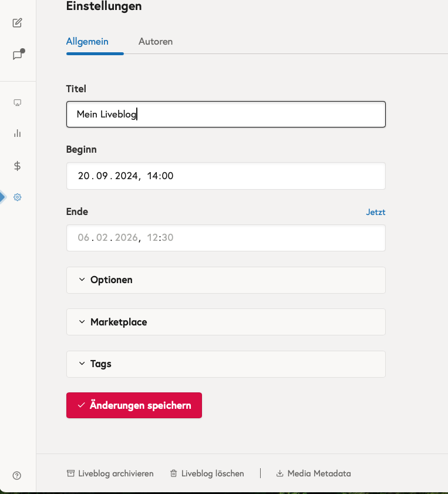Click inside the Titel input field

pos(225,114)
